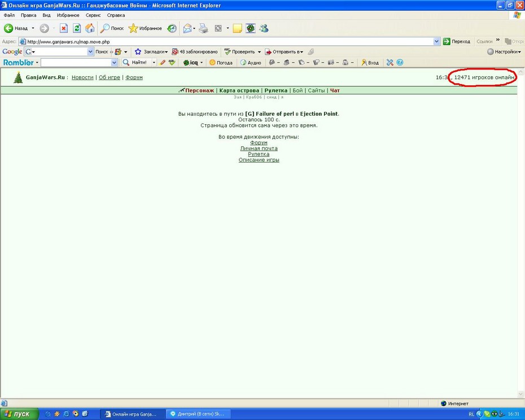The width and height of the screenshot is (525, 420).
Task: Click the Форум link in the page header
Action: 134,77
